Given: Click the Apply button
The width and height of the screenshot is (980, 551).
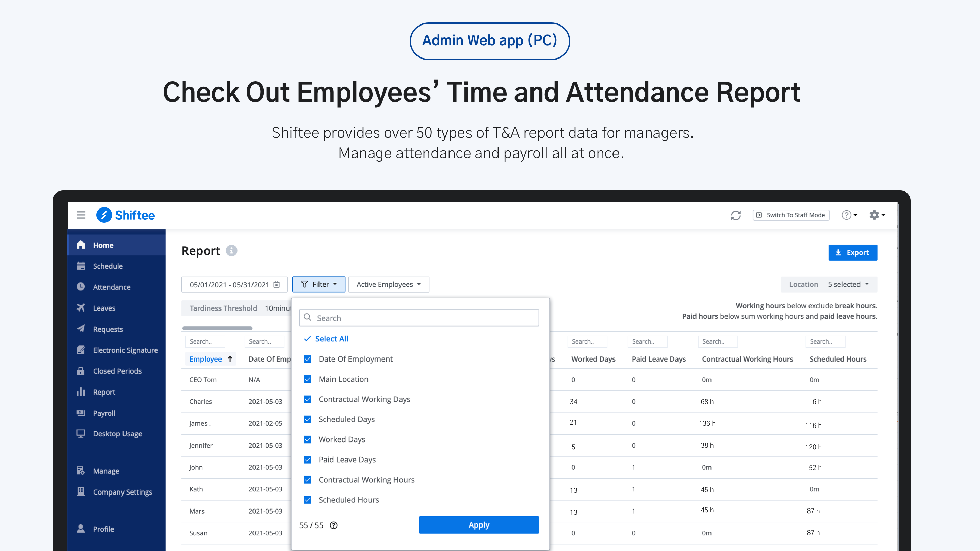Looking at the screenshot, I should pyautogui.click(x=478, y=525).
